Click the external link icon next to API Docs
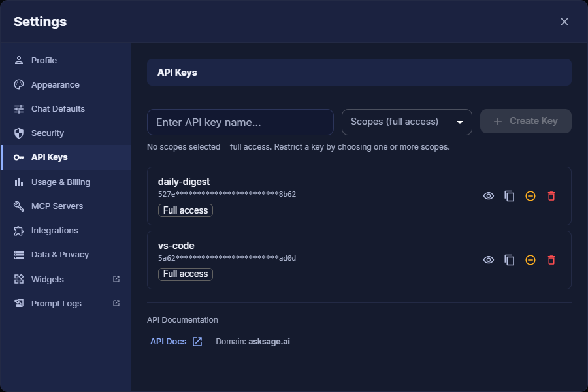Screen dimensions: 588x392 coord(197,342)
